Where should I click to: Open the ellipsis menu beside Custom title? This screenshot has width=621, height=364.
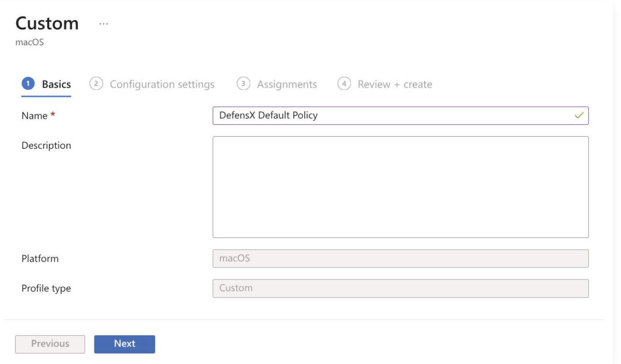click(x=103, y=24)
